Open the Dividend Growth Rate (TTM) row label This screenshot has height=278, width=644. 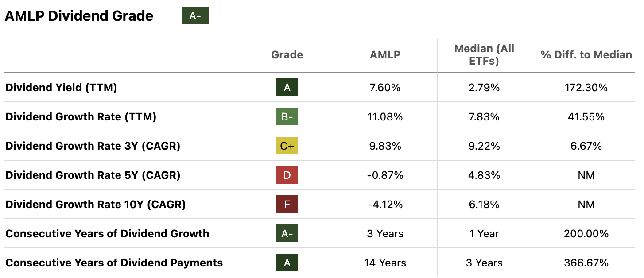tap(81, 117)
